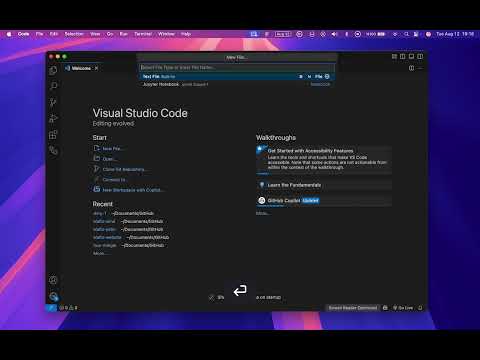This screenshot has height=360, width=480.
Task: Open fifth recent folder in Recent list
Action: pyautogui.click(x=105, y=245)
